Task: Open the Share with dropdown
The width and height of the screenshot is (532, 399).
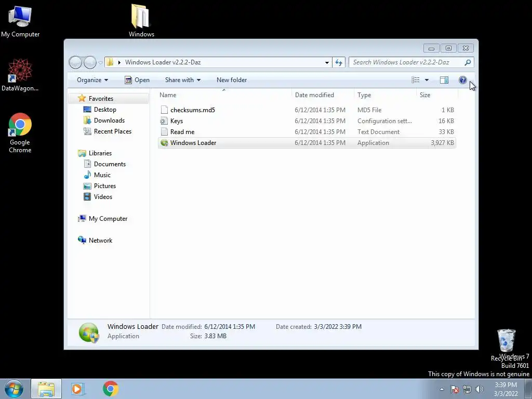Action: pyautogui.click(x=182, y=80)
